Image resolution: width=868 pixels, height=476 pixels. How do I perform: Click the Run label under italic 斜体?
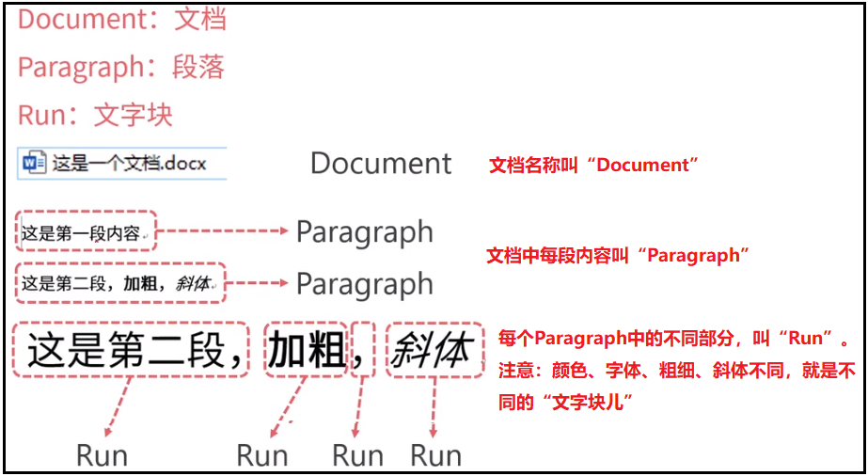point(435,456)
